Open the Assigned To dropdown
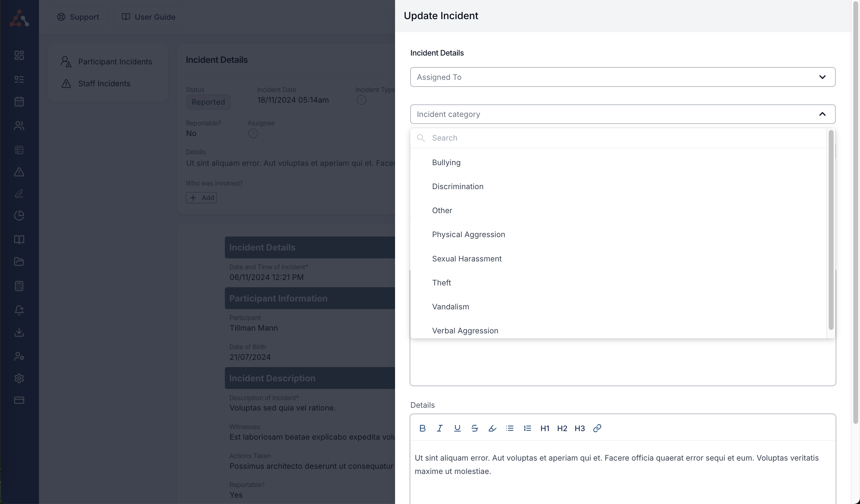Image resolution: width=860 pixels, height=504 pixels. (x=622, y=77)
